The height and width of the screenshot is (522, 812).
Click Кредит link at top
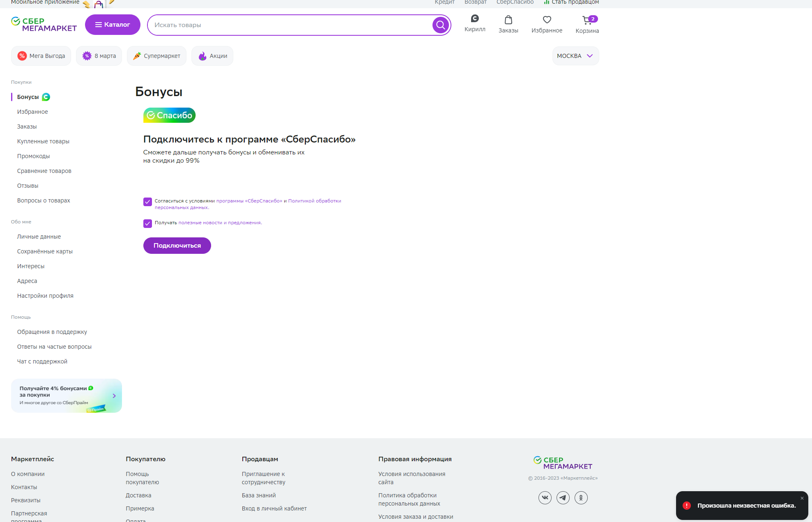445,2
